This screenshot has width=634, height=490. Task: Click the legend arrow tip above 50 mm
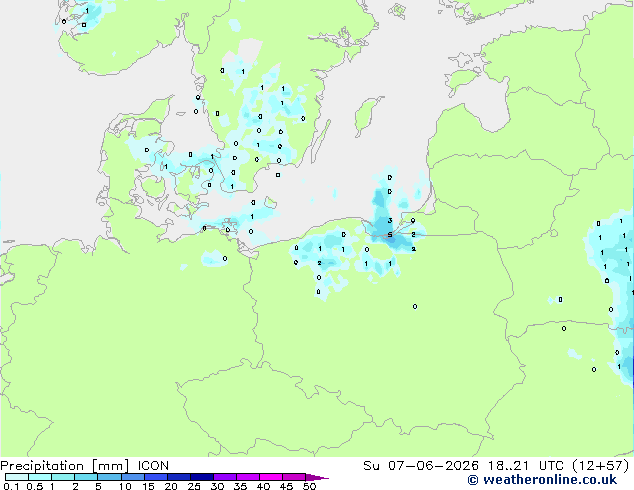point(317,477)
